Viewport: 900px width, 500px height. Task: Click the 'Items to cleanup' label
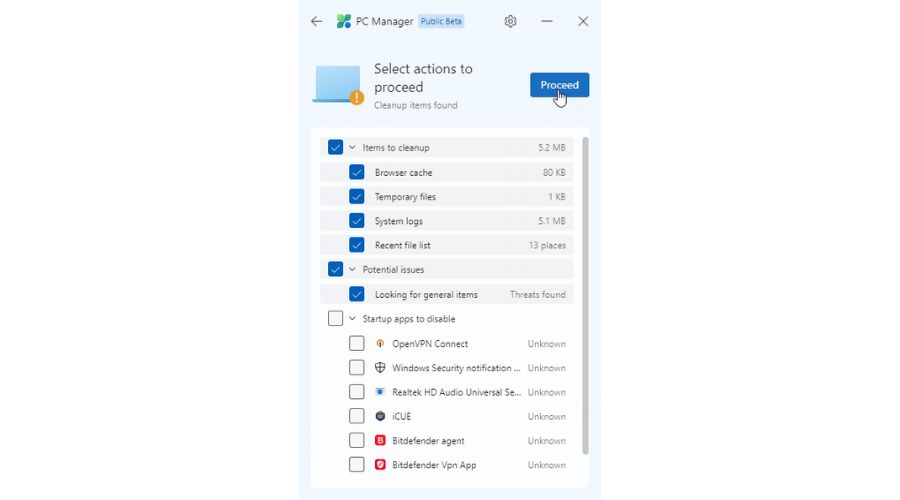396,148
